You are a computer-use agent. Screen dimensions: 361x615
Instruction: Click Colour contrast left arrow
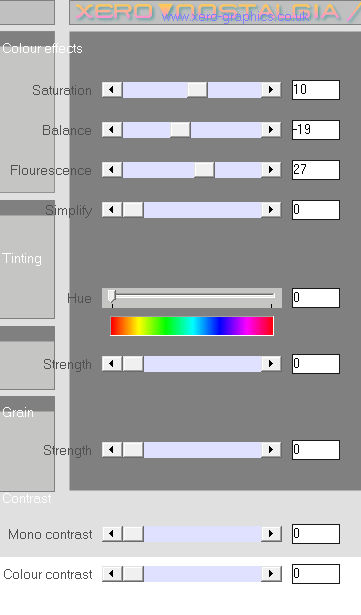coord(112,574)
